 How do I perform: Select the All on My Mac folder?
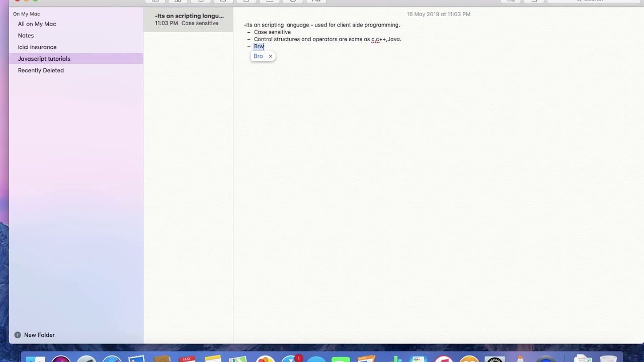[x=76, y=24]
